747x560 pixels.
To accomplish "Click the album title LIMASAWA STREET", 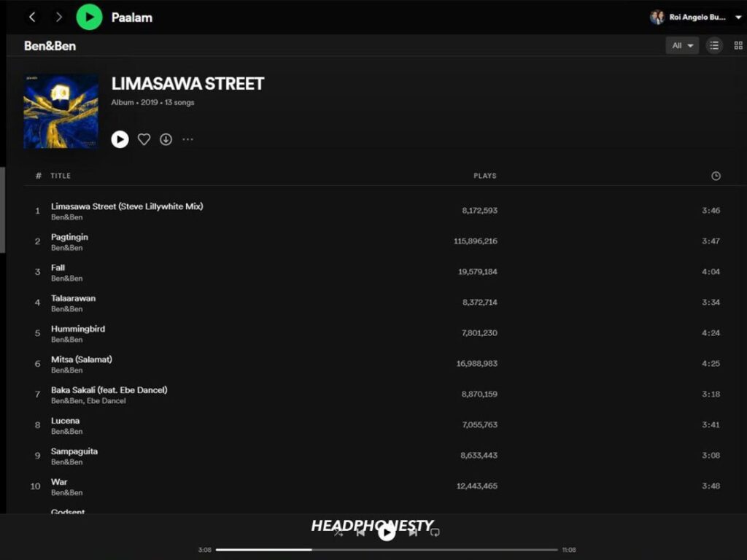I will pyautogui.click(x=187, y=84).
